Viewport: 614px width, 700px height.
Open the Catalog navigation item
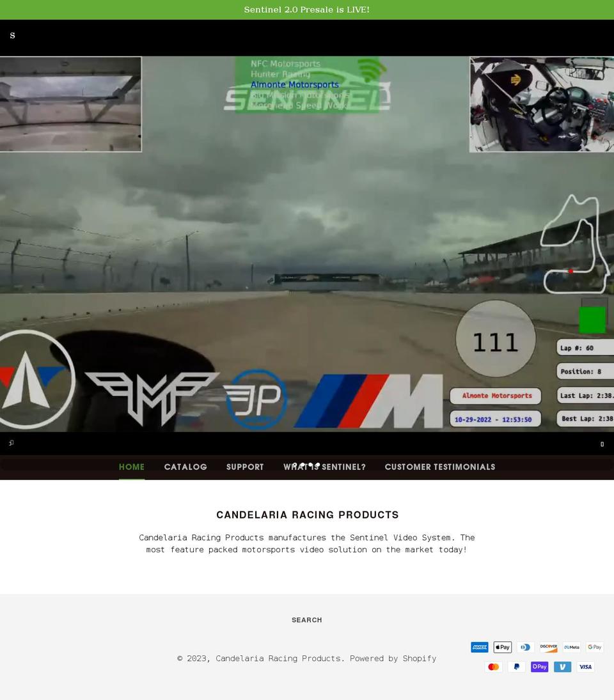pyautogui.click(x=185, y=467)
